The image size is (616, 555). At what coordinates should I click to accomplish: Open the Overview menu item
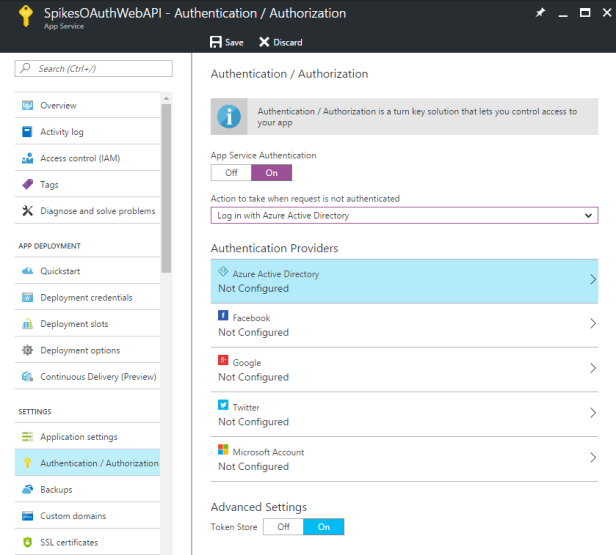click(87, 105)
